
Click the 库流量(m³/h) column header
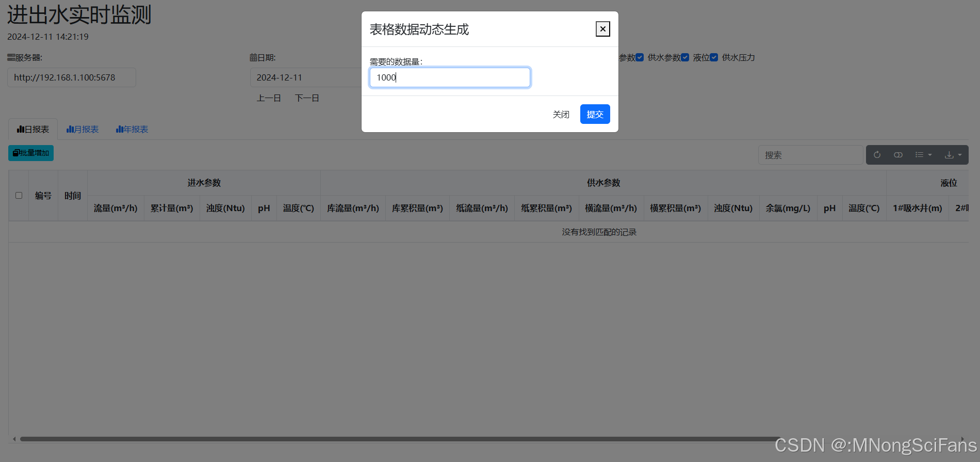(353, 208)
